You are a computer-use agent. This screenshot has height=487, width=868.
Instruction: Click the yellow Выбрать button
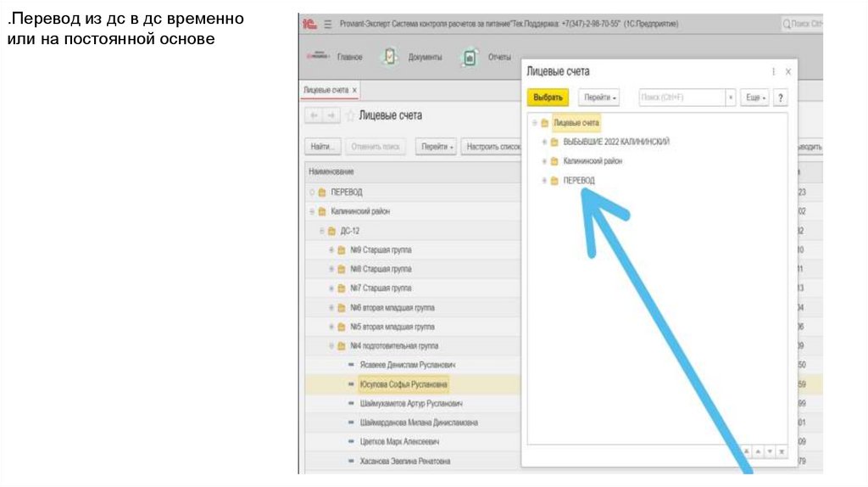pos(548,98)
